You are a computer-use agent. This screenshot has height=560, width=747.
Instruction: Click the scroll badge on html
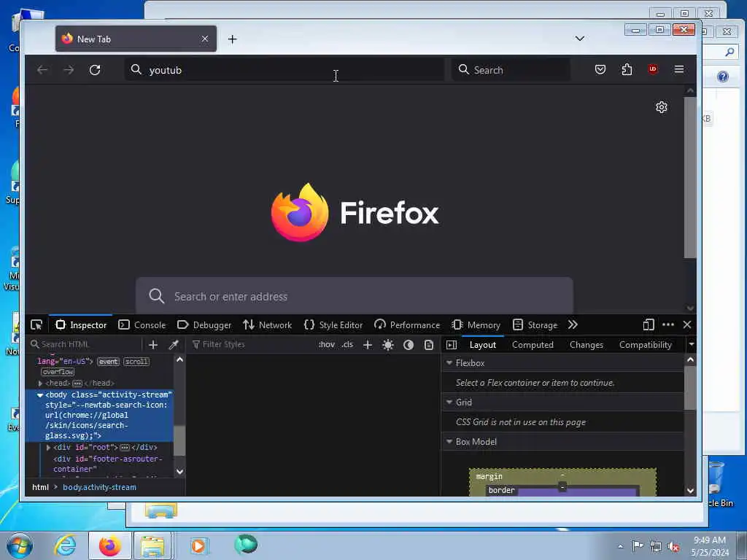point(136,362)
